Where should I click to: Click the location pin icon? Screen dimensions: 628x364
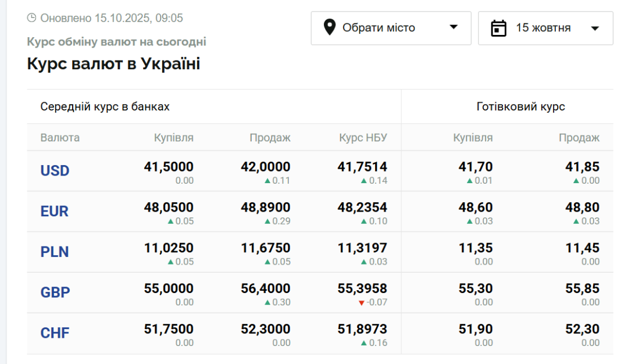pyautogui.click(x=330, y=27)
